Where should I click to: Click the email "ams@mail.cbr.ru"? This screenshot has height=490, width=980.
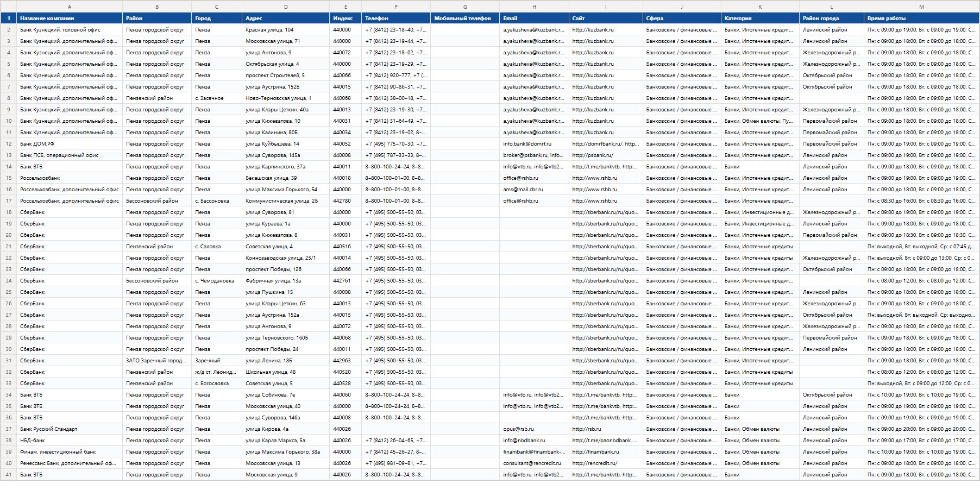coord(534,190)
